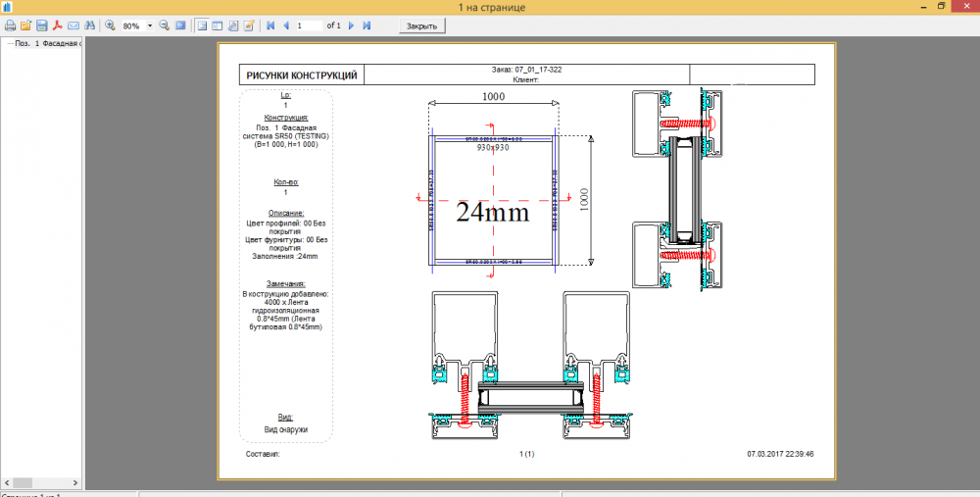980x497 pixels.
Task: Click the Клиент: label in header
Action: [526, 79]
